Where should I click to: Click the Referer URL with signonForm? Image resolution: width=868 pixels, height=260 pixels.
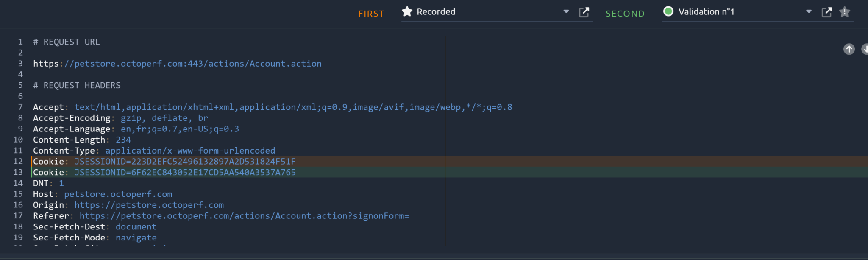pyautogui.click(x=244, y=216)
